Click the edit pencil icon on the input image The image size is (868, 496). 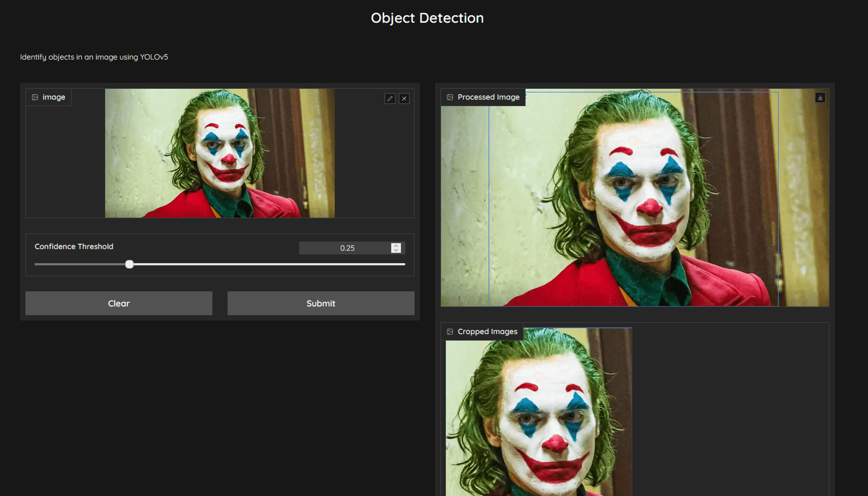[390, 98]
